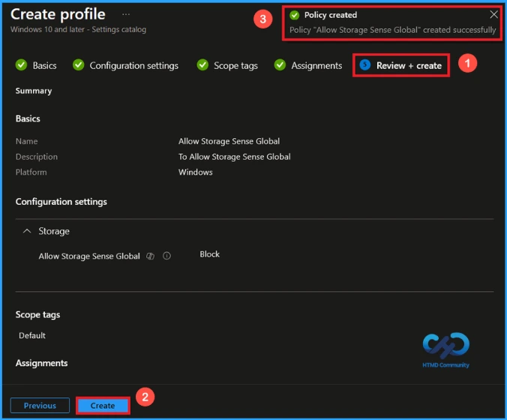Click the Previous button
Screen dimensions: 507x420
(x=40, y=406)
